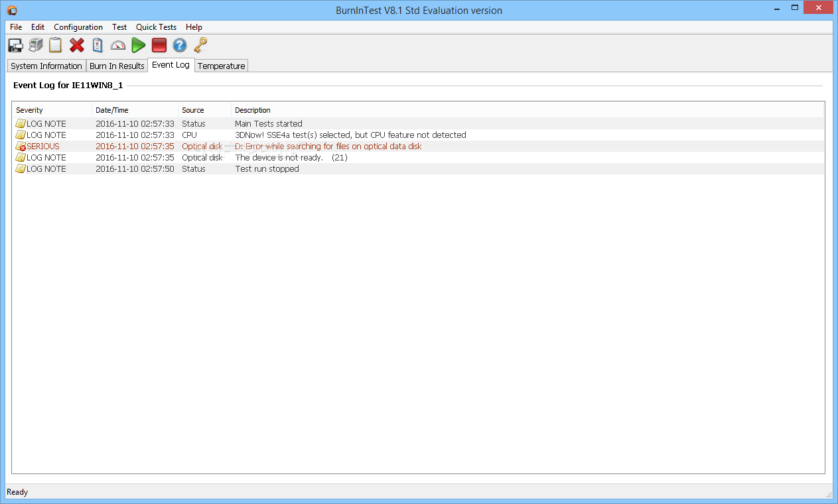Viewport: 838px width, 504px height.
Task: Click the gold key license icon
Action: (200, 45)
